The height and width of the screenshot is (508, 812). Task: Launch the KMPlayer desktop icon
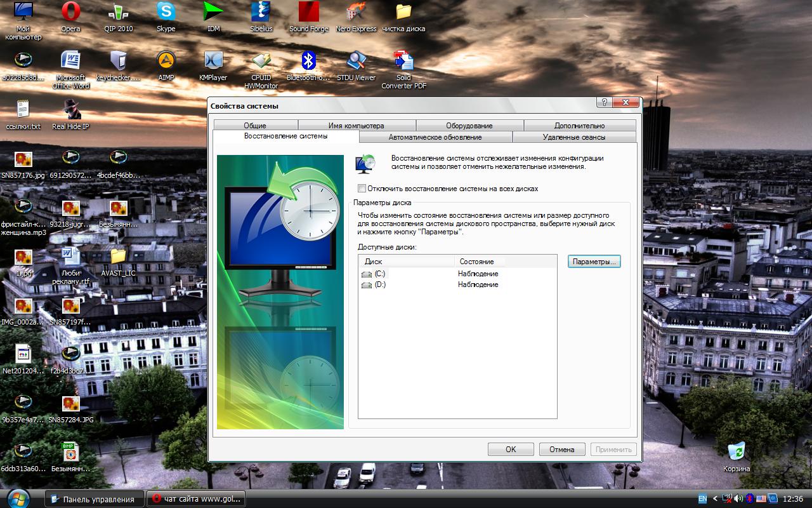point(213,61)
